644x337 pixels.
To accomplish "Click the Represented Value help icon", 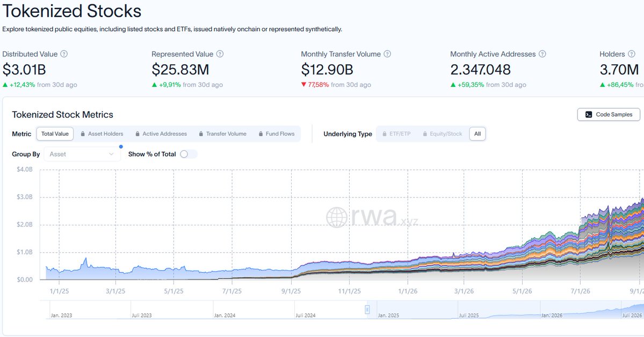I will click(x=220, y=54).
